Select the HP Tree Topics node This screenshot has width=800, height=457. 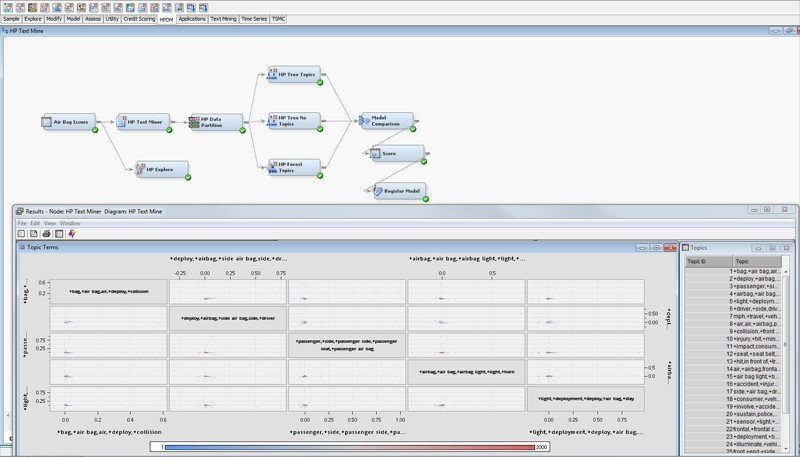click(294, 74)
